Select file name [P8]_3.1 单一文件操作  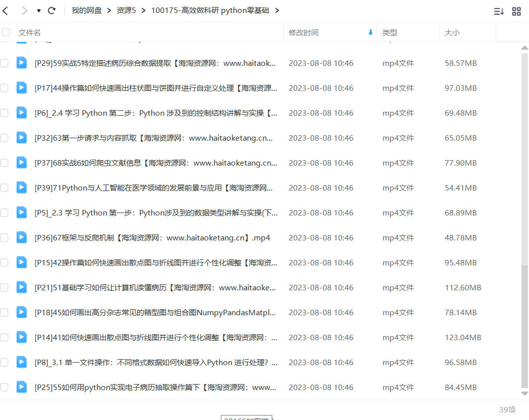(x=156, y=363)
